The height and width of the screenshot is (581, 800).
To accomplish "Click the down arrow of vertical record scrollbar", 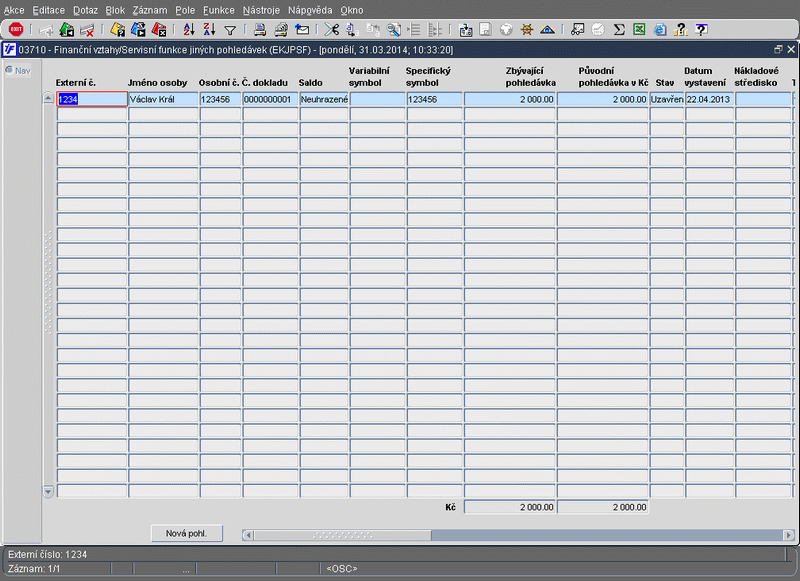I will [48, 492].
